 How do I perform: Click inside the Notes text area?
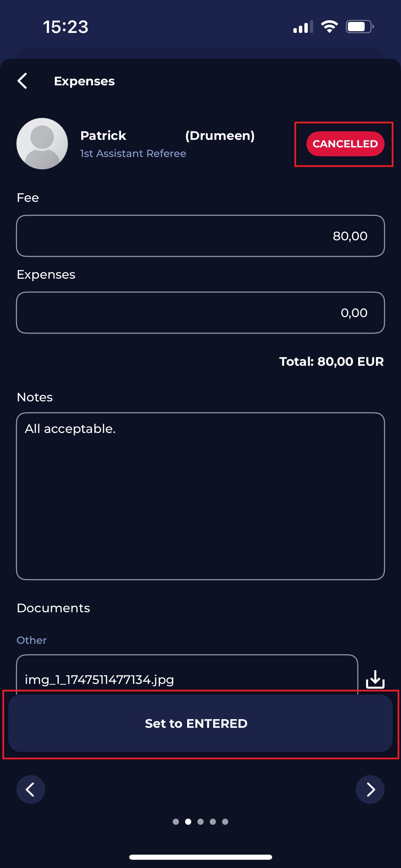point(200,496)
